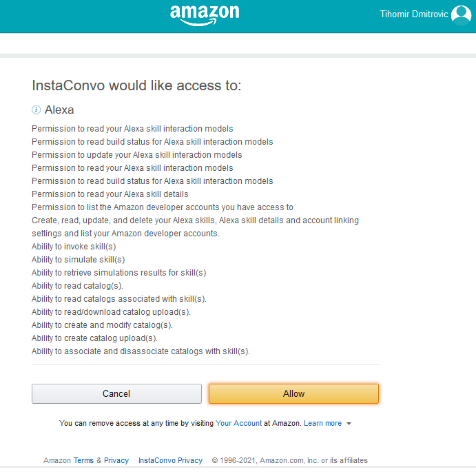Click the 'Ability to create catalog upload(s)' line

(x=94, y=338)
